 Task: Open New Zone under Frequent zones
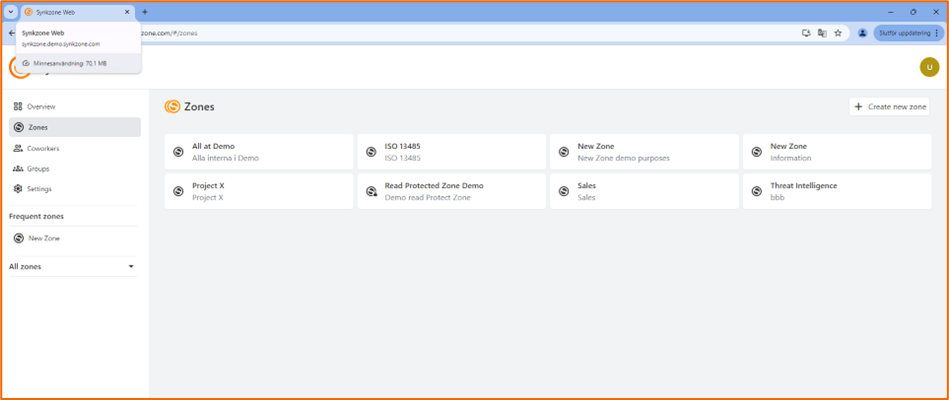tap(44, 238)
